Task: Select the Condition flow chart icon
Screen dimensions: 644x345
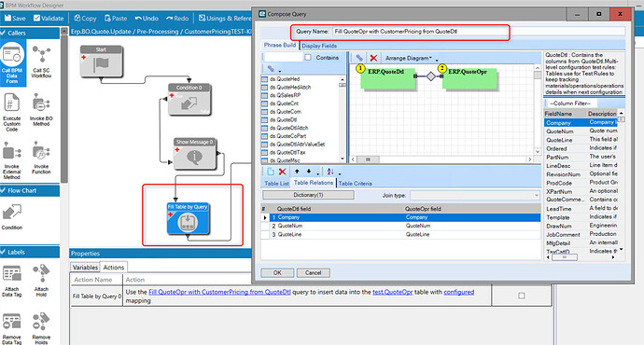Action: 12,216
